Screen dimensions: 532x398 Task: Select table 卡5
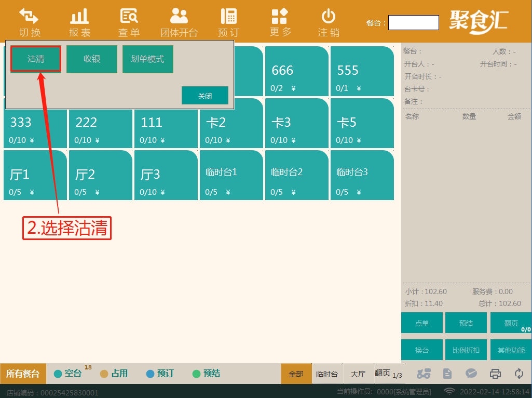tap(362, 123)
